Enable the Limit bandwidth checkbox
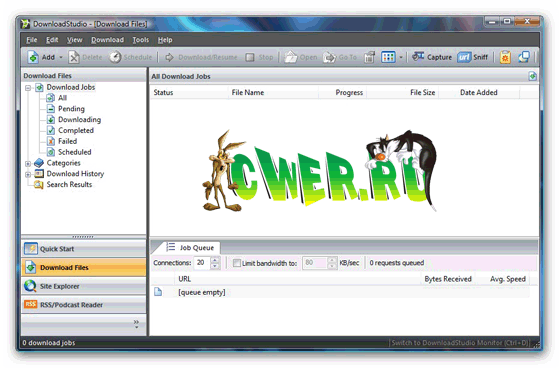This screenshot has height=368, width=560. (x=236, y=263)
